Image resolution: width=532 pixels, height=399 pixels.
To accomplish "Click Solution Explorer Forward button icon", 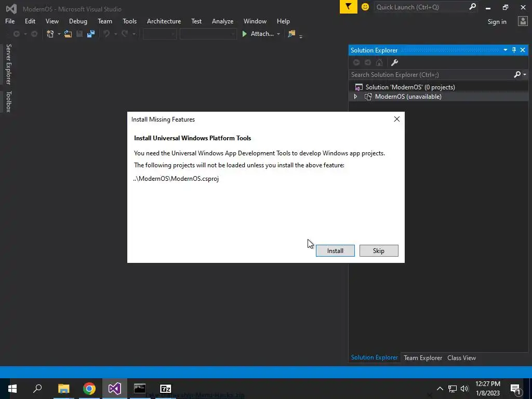I will click(368, 62).
